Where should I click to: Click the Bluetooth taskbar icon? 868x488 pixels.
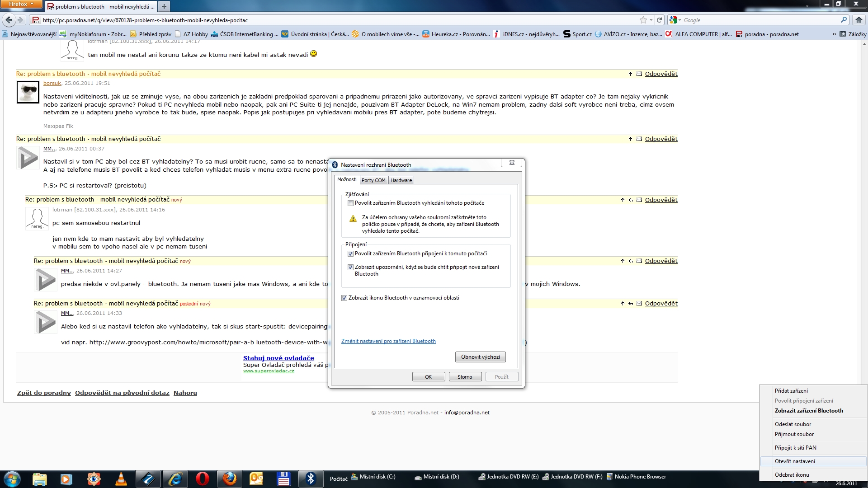311,479
